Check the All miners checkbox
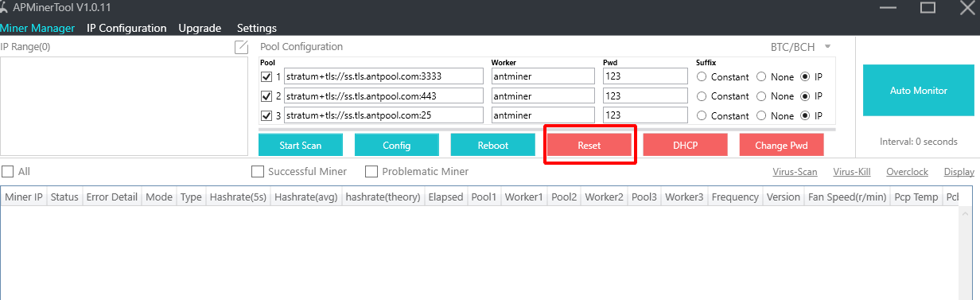The image size is (980, 300). (x=7, y=171)
